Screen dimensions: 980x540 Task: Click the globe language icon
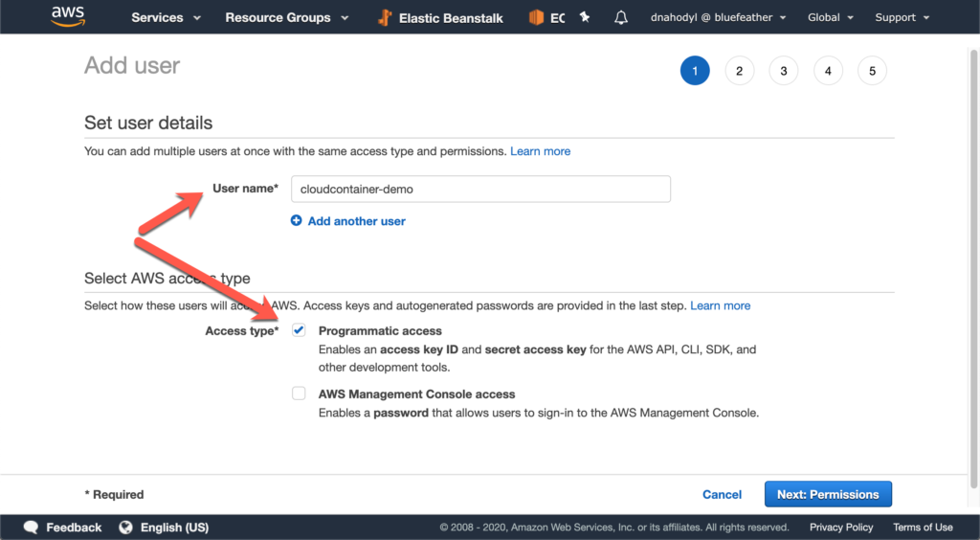click(x=125, y=528)
